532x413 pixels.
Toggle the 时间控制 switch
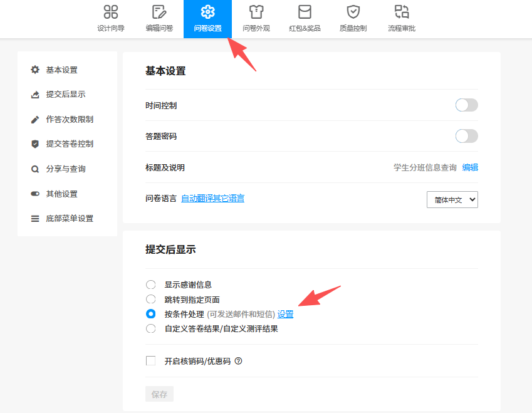click(x=466, y=105)
